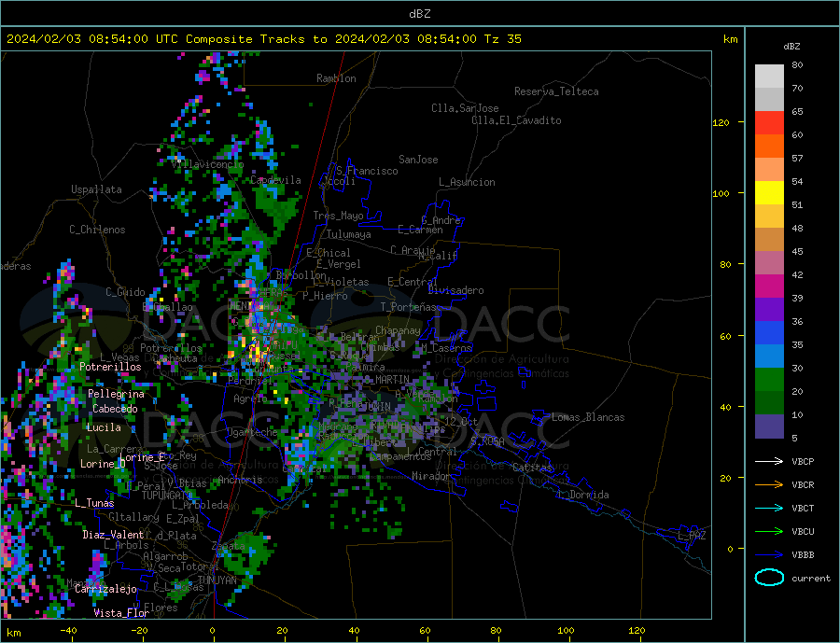Click the orange VBCR arrow icon in legend
The height and width of the screenshot is (643, 840).
point(769,484)
